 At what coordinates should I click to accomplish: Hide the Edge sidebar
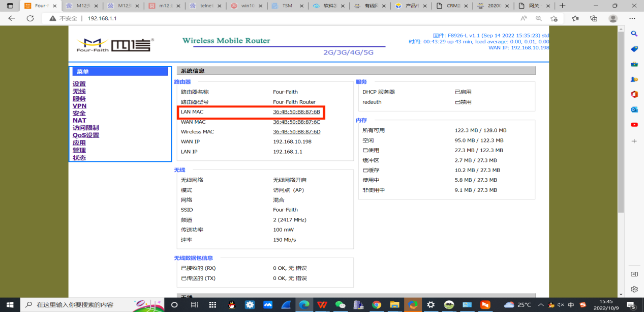click(x=634, y=274)
